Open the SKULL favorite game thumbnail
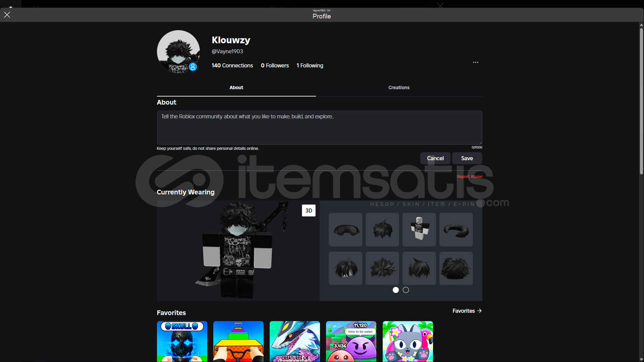Image resolution: width=644 pixels, height=362 pixels. pyautogui.click(x=182, y=341)
